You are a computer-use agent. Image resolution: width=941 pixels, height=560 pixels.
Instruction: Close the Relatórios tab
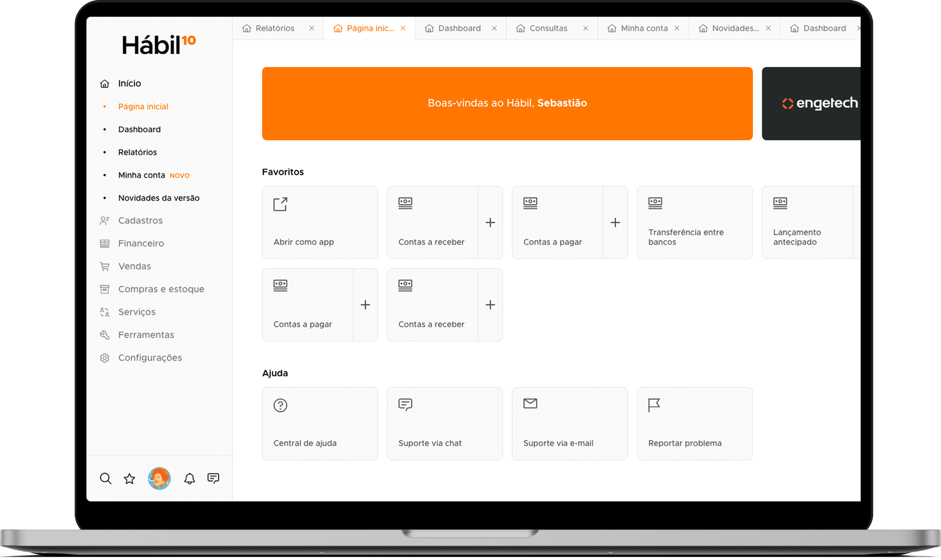pyautogui.click(x=312, y=29)
